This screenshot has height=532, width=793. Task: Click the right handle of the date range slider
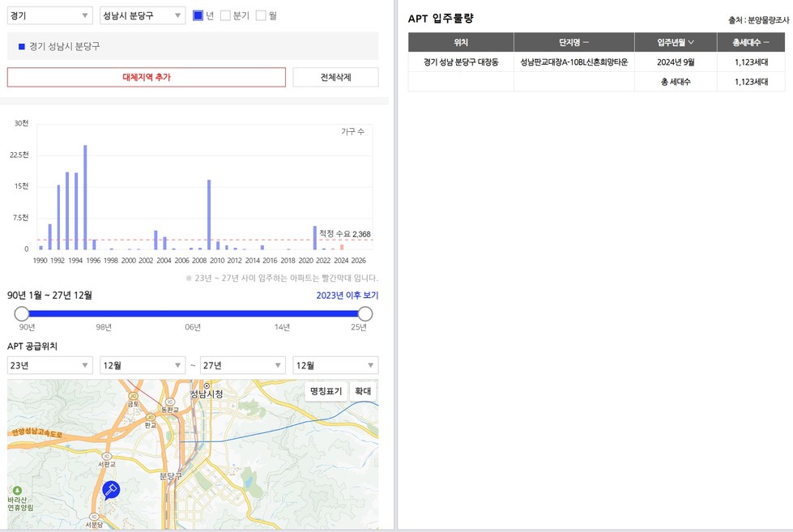tap(365, 314)
